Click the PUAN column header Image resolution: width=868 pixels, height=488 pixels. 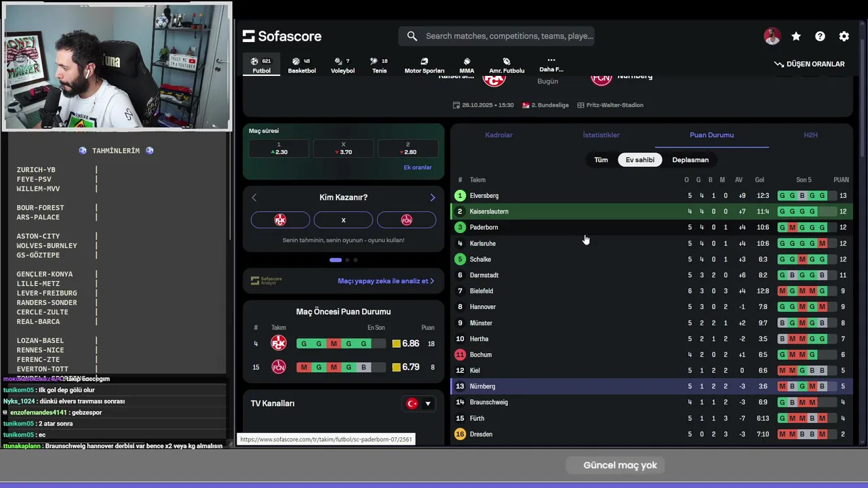pos(841,180)
